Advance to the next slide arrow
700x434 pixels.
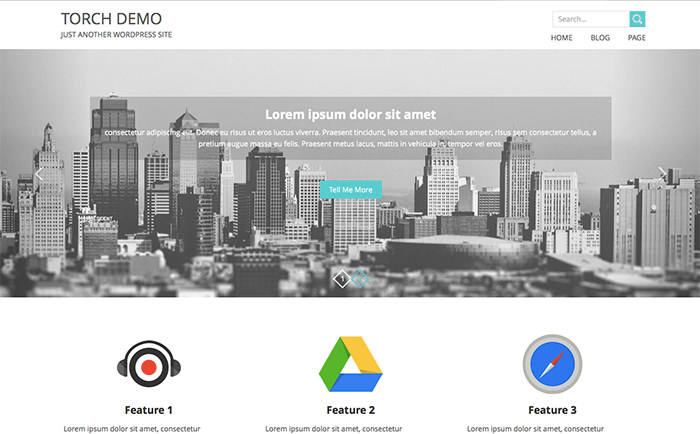pos(661,174)
